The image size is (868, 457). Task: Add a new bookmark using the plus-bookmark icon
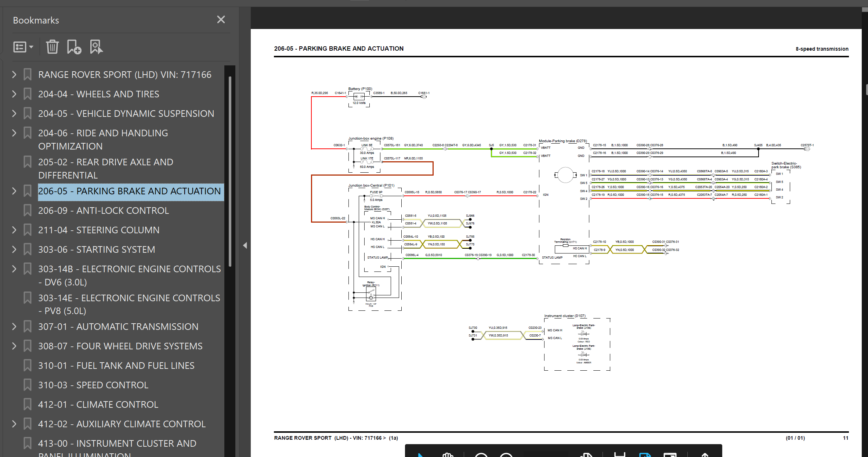tap(74, 47)
